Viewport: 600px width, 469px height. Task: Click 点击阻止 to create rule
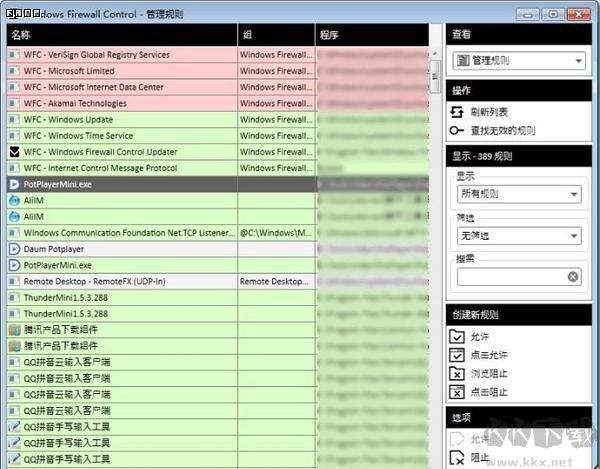coord(489,392)
